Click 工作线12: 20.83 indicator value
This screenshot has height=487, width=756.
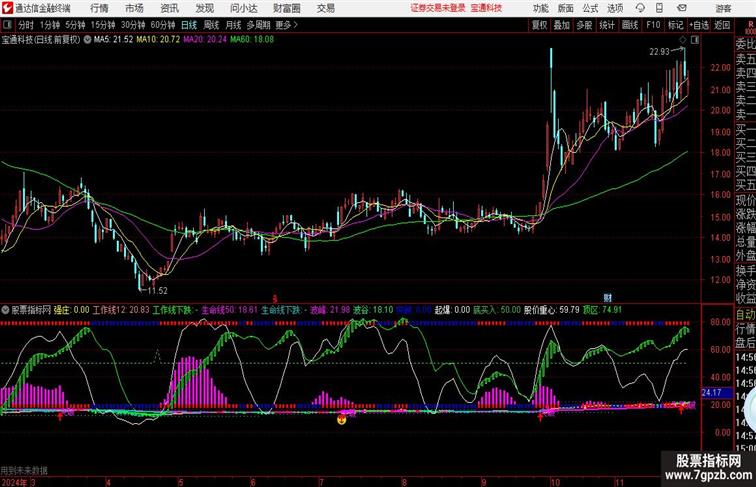(121, 310)
